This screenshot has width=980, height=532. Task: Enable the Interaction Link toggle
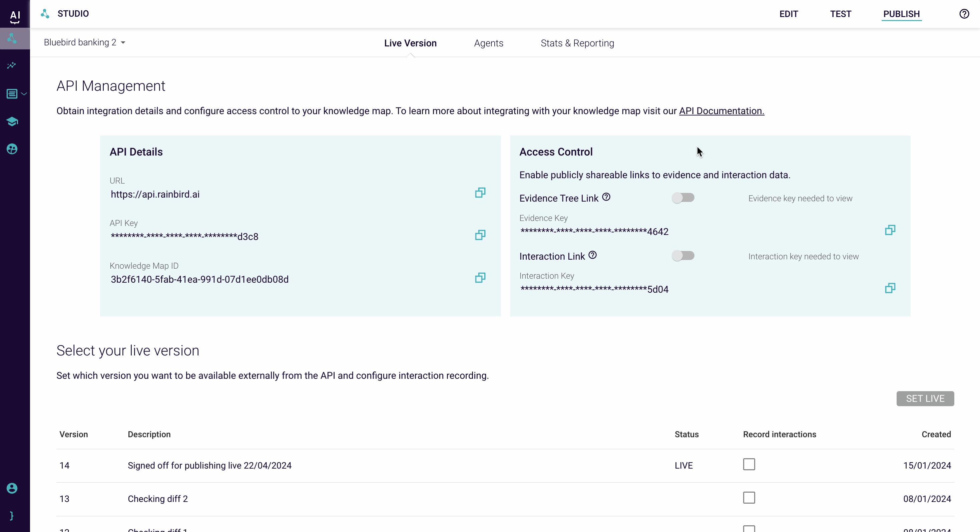pyautogui.click(x=683, y=256)
